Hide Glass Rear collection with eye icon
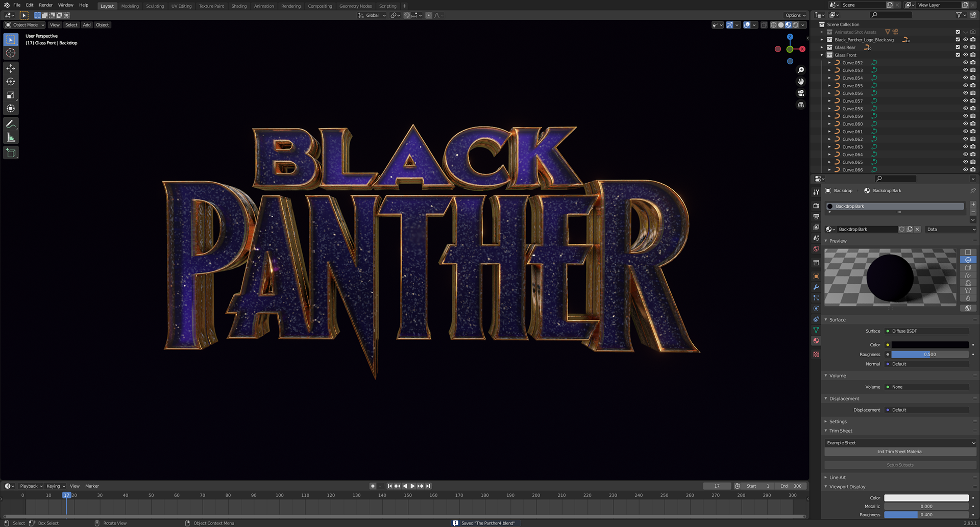The image size is (980, 527). point(965,47)
